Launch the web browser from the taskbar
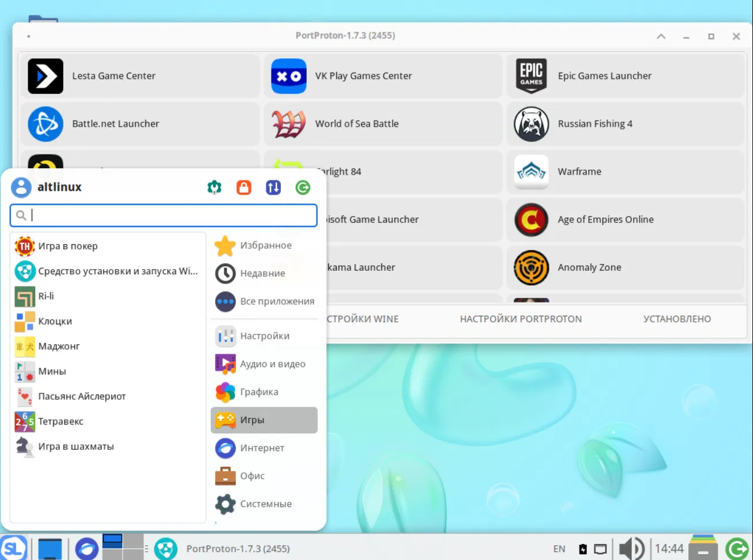The height and width of the screenshot is (560, 753). click(87, 548)
